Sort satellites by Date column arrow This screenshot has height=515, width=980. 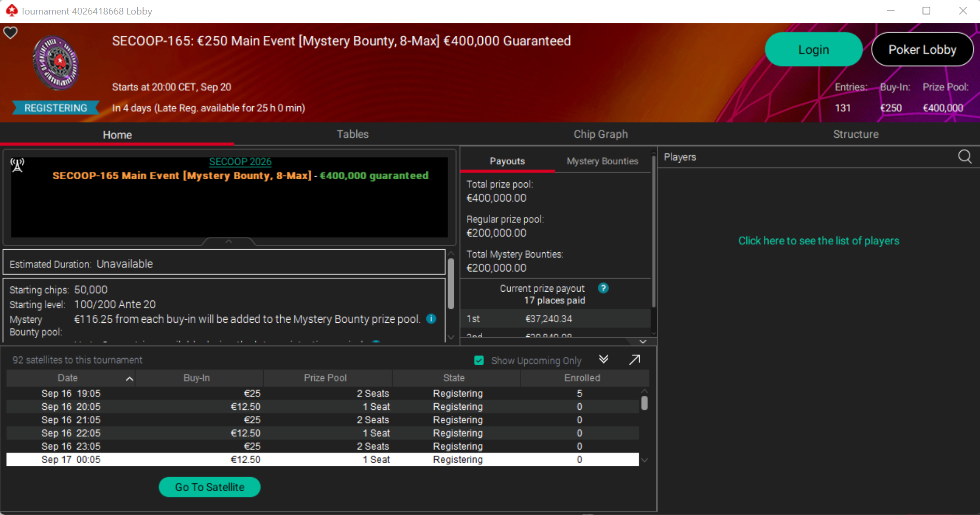click(x=129, y=379)
